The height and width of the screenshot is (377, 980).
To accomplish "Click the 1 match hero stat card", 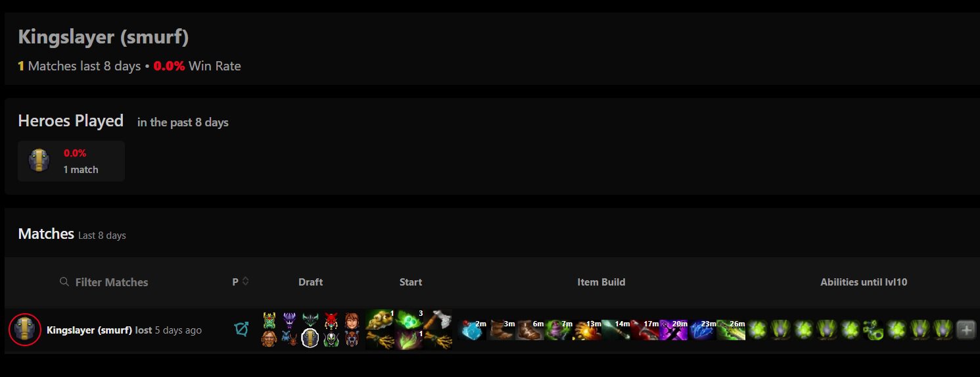I will [71, 161].
